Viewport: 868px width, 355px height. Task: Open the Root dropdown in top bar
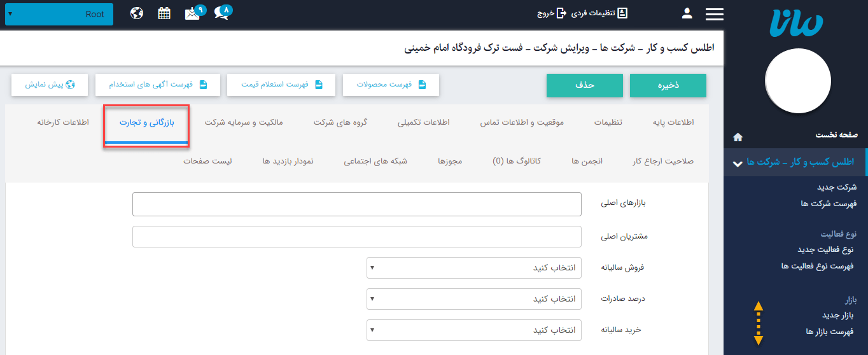[x=59, y=14]
